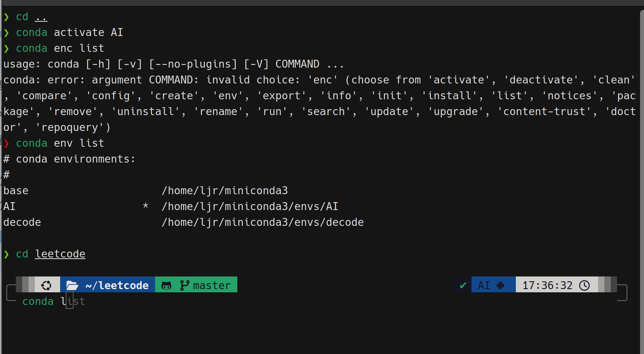
Task: Click the terminal's vertical scrollbar
Action: click(642, 182)
